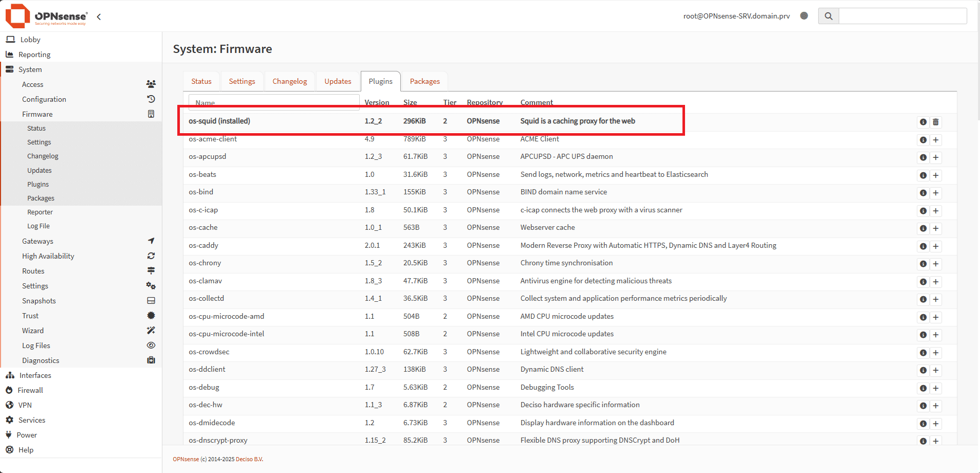980x473 pixels.
Task: Remove os-squid plugin using trash icon
Action: click(x=936, y=122)
